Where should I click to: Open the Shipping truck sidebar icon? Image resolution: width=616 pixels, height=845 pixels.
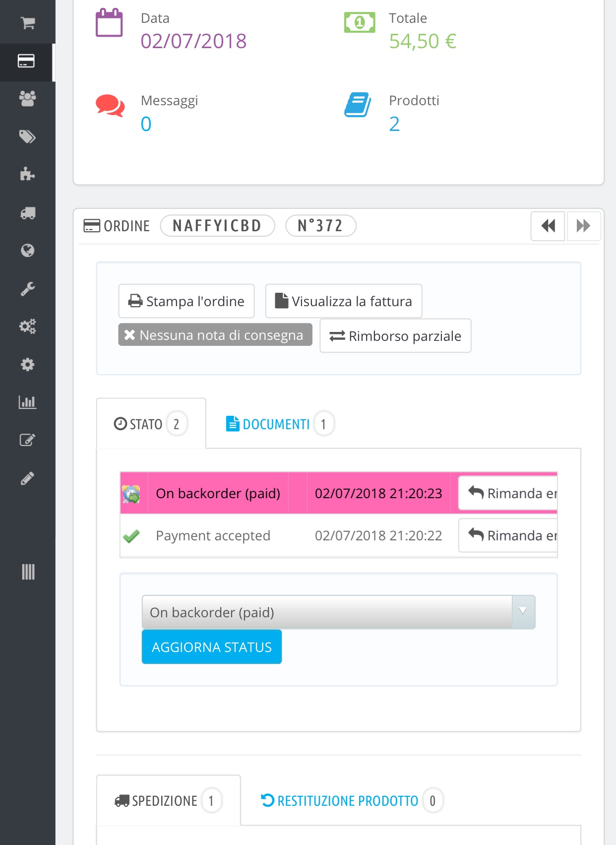(x=28, y=213)
